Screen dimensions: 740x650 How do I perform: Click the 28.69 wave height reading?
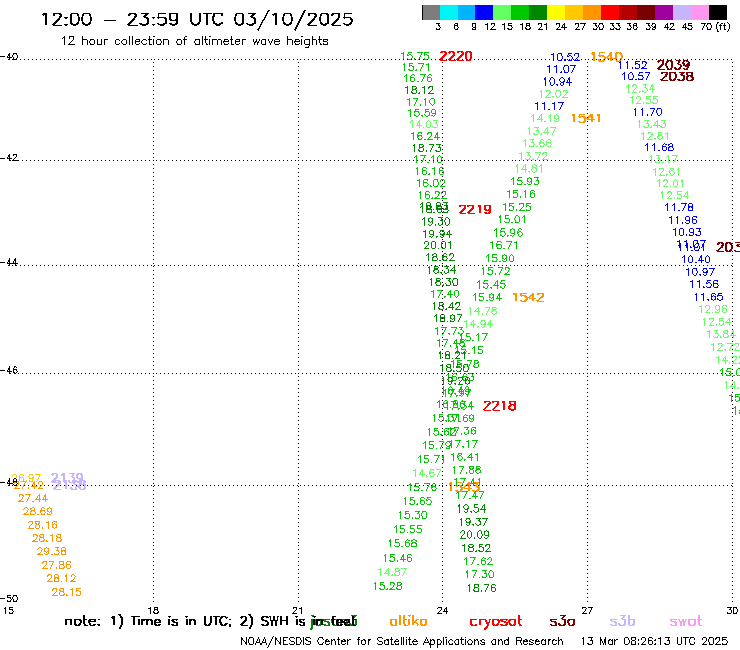pos(37,511)
